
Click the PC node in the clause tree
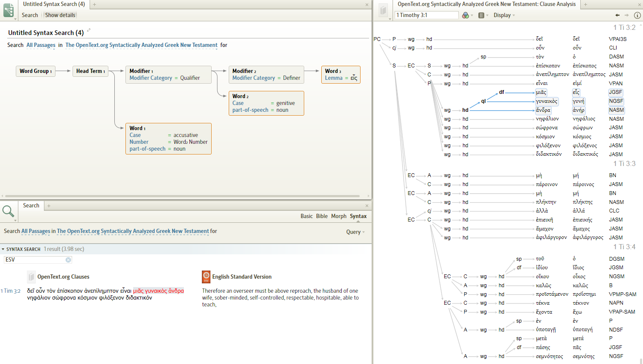pos(377,39)
